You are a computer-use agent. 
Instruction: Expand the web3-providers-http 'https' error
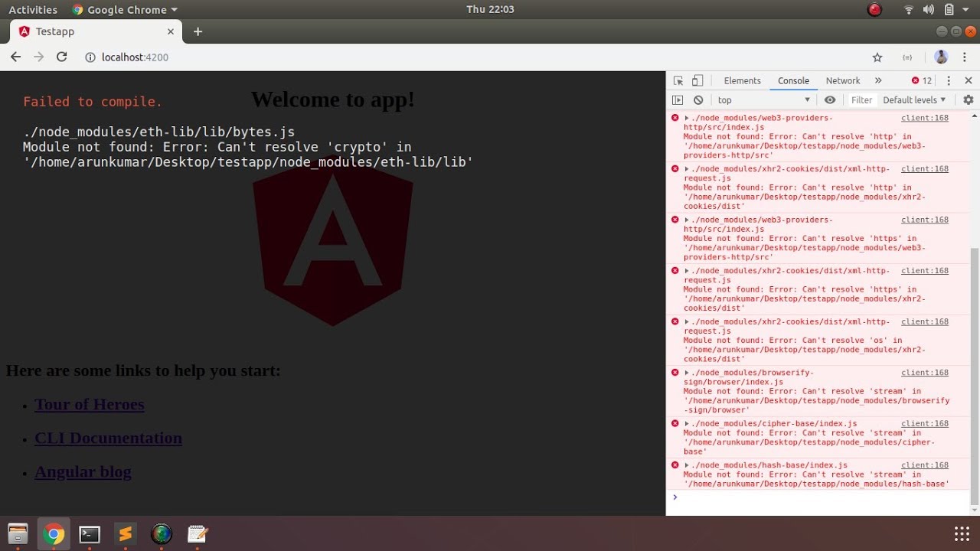pyautogui.click(x=687, y=220)
